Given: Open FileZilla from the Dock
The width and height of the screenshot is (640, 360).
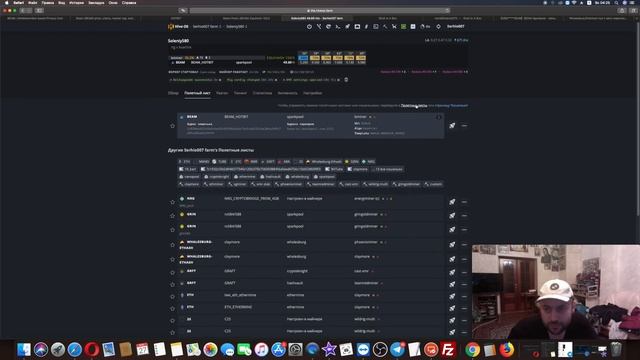Looking at the screenshot, I should [x=448, y=350].
